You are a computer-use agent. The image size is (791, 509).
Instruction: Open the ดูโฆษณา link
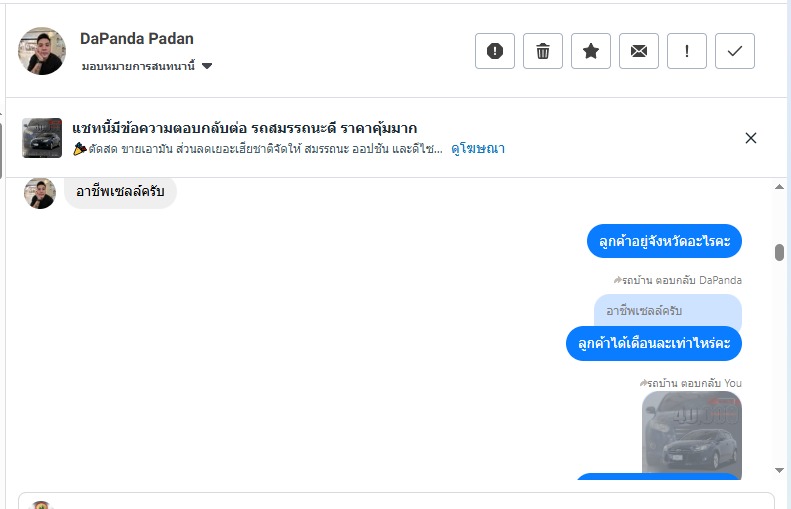pos(477,149)
